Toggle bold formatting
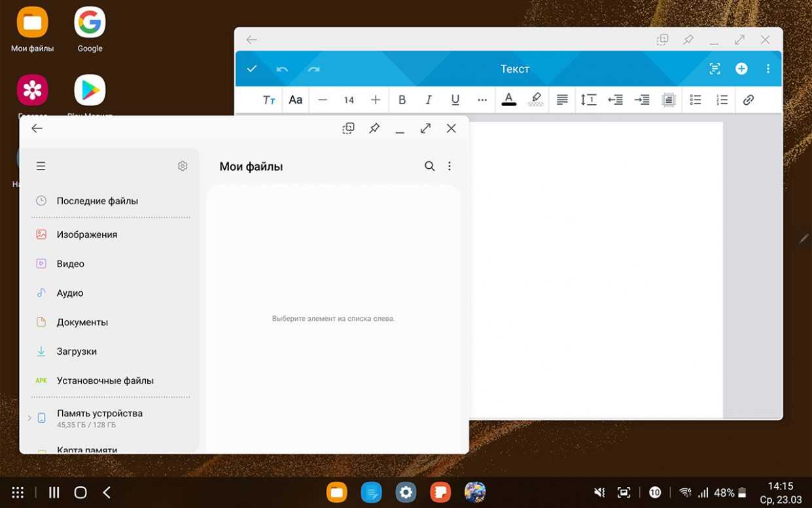This screenshot has height=508, width=812. coord(402,100)
